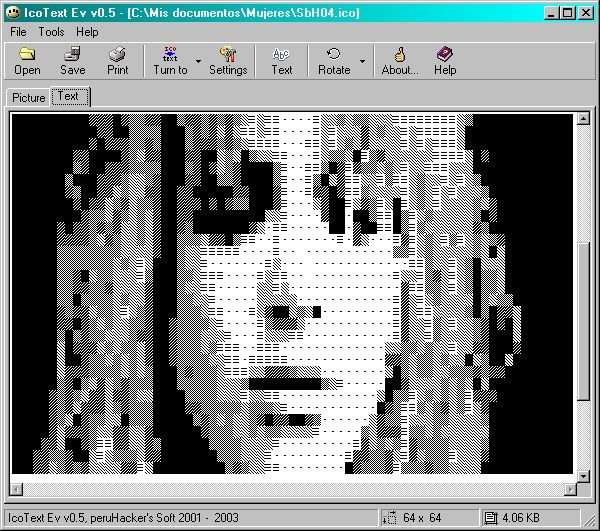This screenshot has width=600, height=531.
Task: Click the horizontal scrollbar right arrow
Action: pyautogui.click(x=571, y=489)
